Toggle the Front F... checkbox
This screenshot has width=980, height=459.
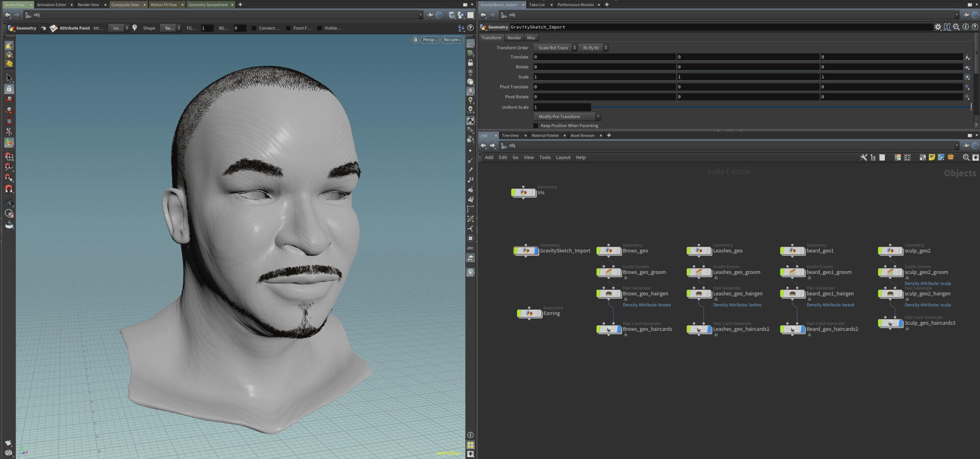pyautogui.click(x=288, y=28)
